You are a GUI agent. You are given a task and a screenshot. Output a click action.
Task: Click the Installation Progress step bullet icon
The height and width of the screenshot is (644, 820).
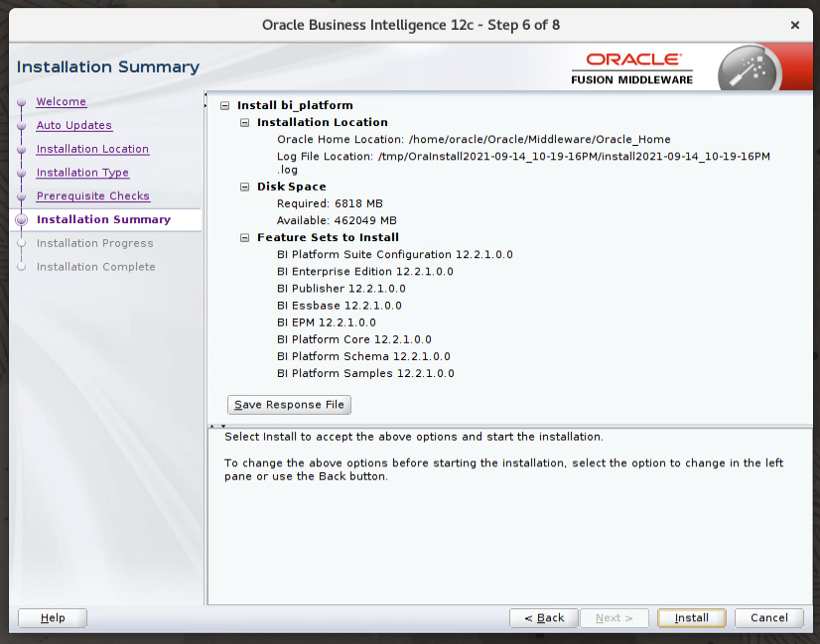(x=22, y=243)
